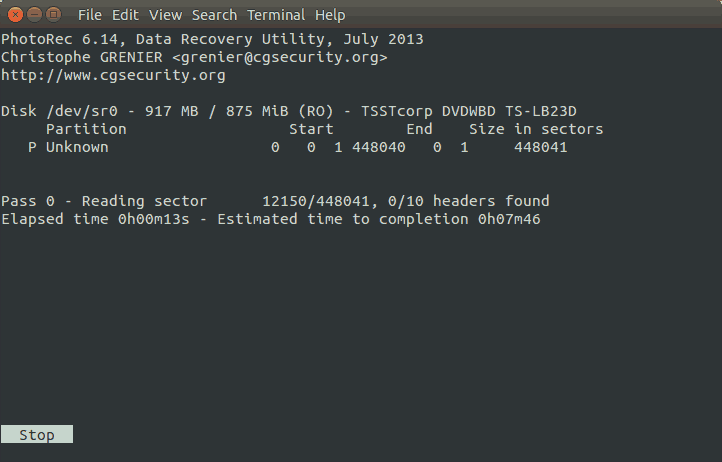722x462 pixels.
Task: Select the Unknown partition row
Action: click(77, 147)
